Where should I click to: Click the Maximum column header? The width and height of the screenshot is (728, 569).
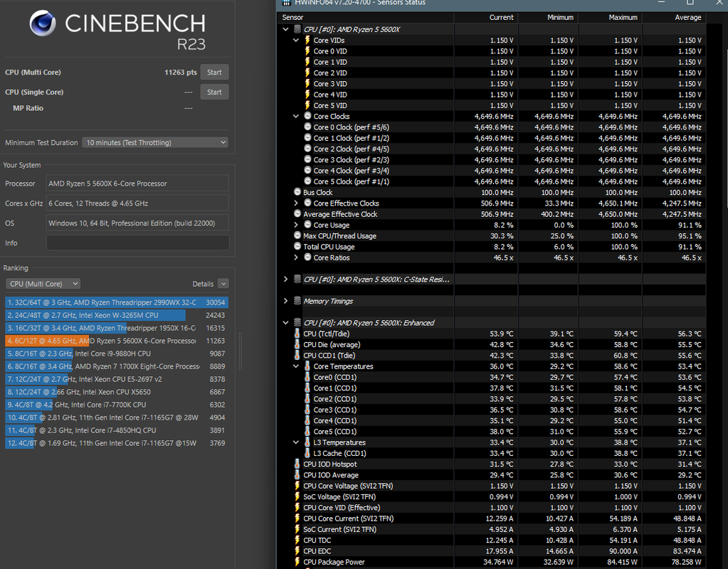[610, 17]
